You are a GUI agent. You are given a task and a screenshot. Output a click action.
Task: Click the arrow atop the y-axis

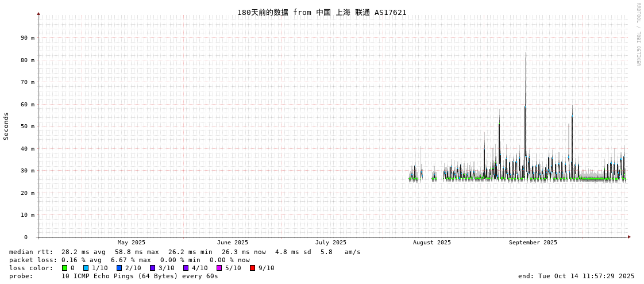38,13
